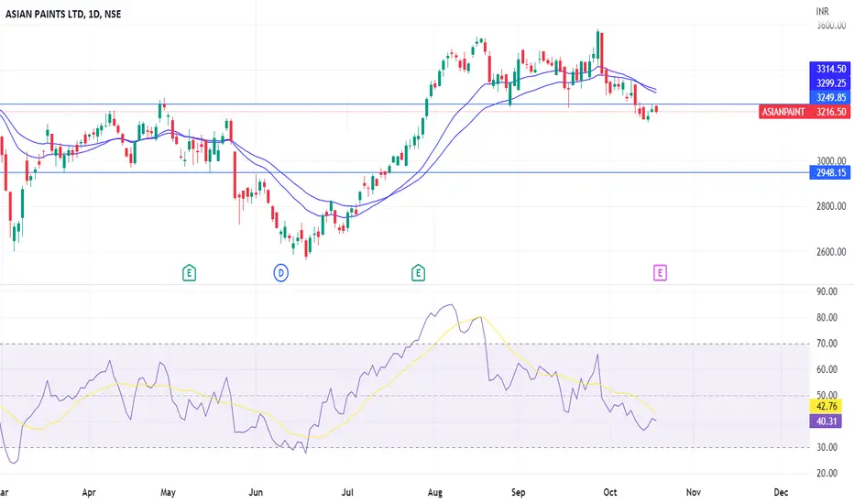Click the 70.00 RSI axis label
This screenshot has height=504, width=854.
click(x=827, y=344)
